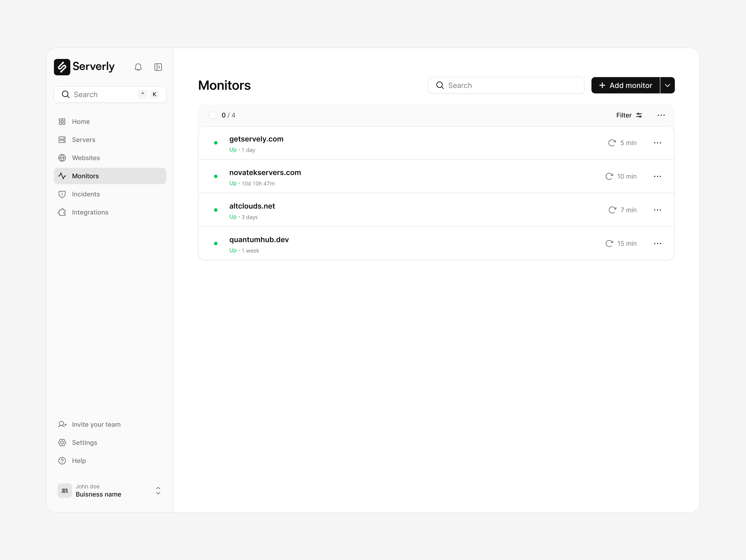Open Settings from the sidebar
The width and height of the screenshot is (746, 560).
point(84,443)
